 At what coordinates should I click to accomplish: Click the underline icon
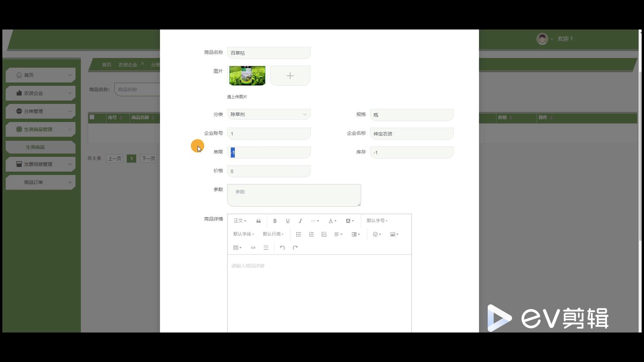click(x=287, y=221)
